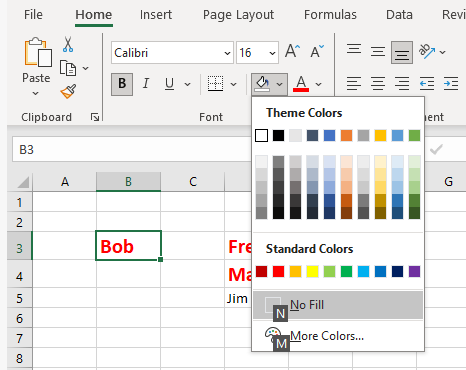This screenshot has height=370, width=466.
Task: Decrease font size with the small A icon
Action: (317, 52)
